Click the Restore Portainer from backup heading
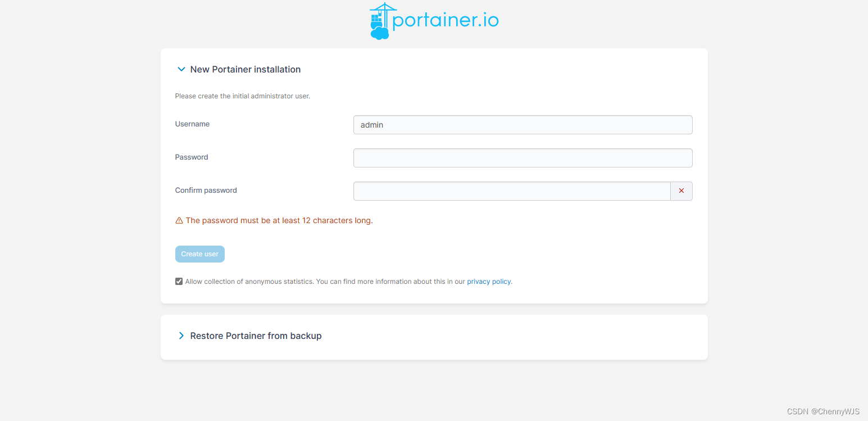This screenshot has width=868, height=421. [256, 336]
